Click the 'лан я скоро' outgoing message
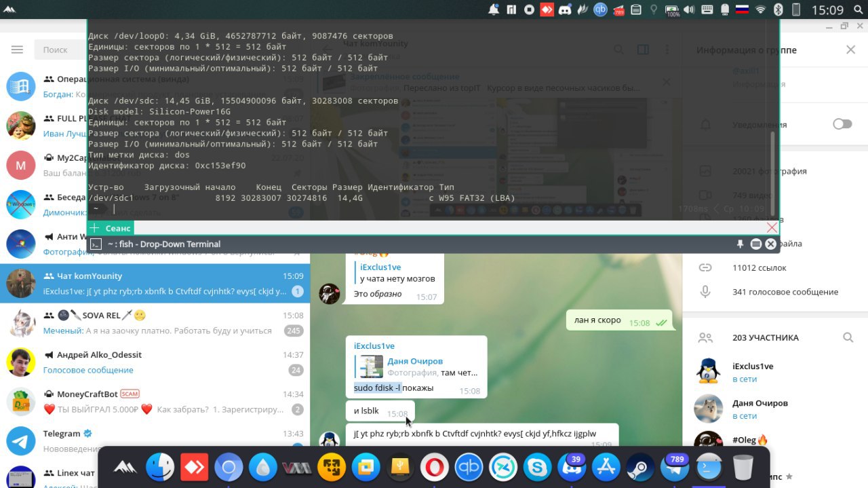Screen dimensions: 868x488 coord(620,321)
